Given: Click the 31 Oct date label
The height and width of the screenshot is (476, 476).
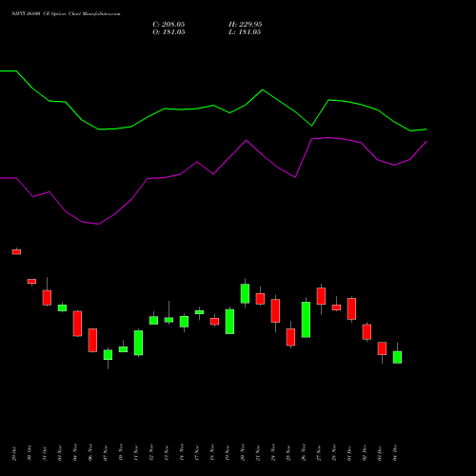Looking at the screenshot, I should pyautogui.click(x=45, y=453).
